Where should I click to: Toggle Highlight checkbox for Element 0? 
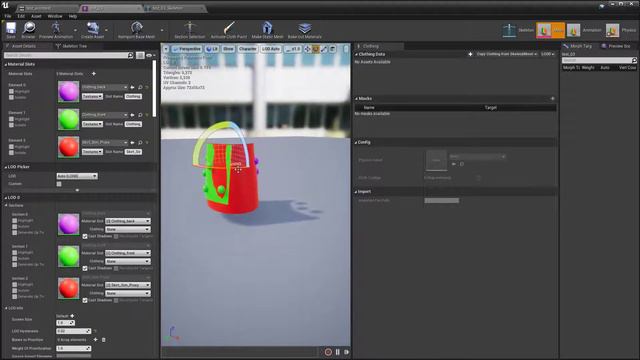[x=11, y=91]
